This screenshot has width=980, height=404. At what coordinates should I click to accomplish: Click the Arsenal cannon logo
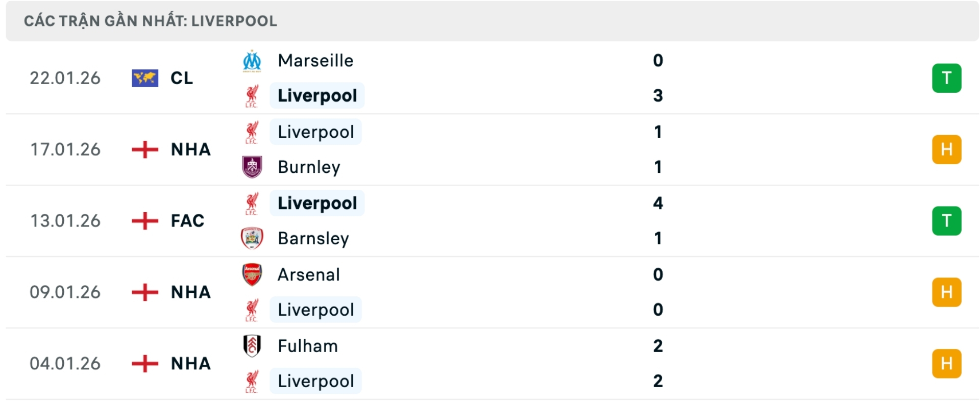point(252,274)
